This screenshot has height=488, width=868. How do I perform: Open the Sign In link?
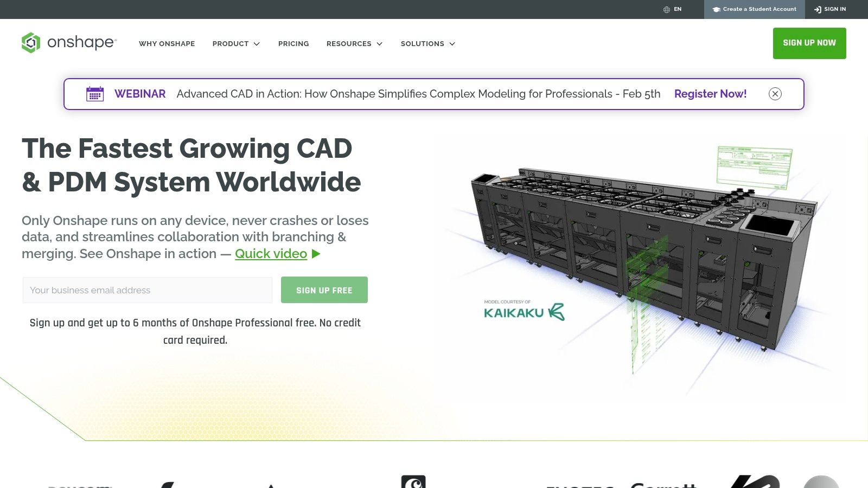point(830,9)
